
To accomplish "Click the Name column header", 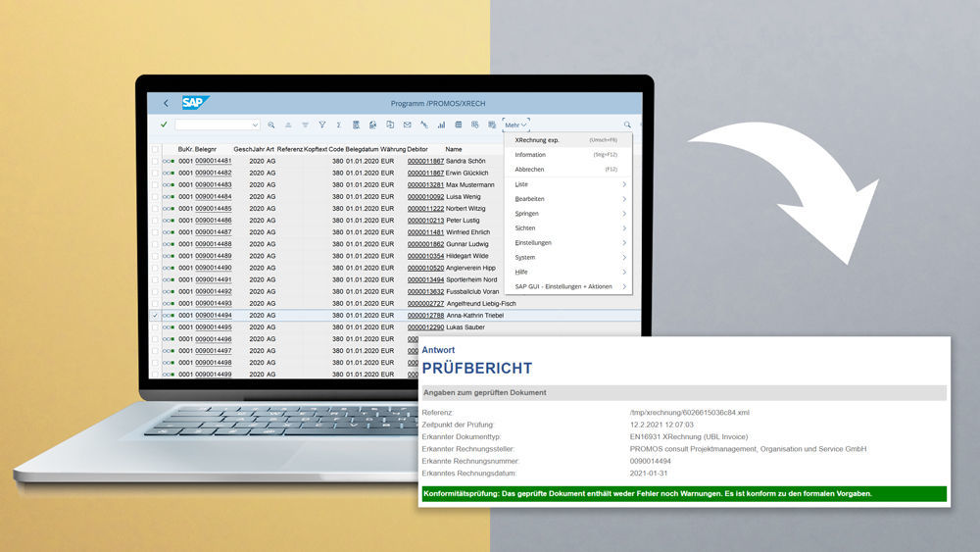I will point(454,149).
